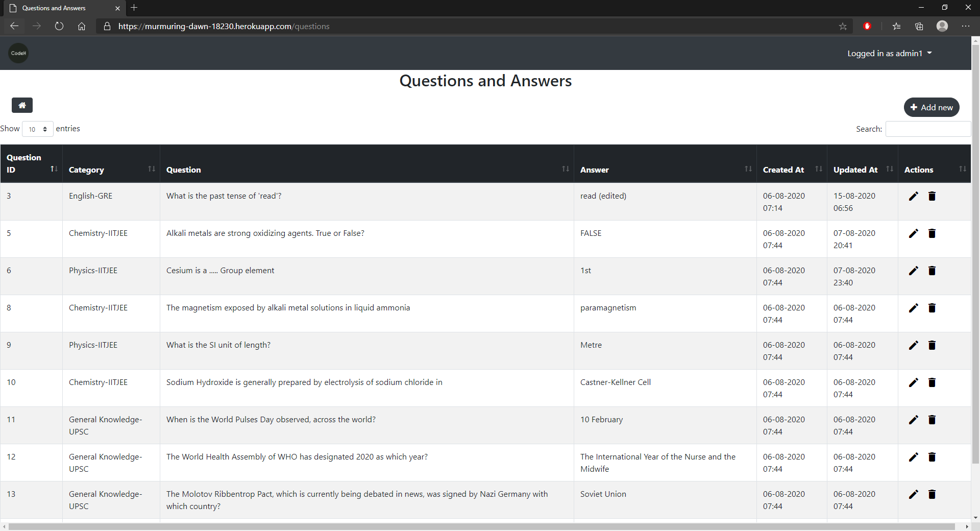Delete the World Health Assembly question
The image size is (980, 531).
(x=932, y=457)
